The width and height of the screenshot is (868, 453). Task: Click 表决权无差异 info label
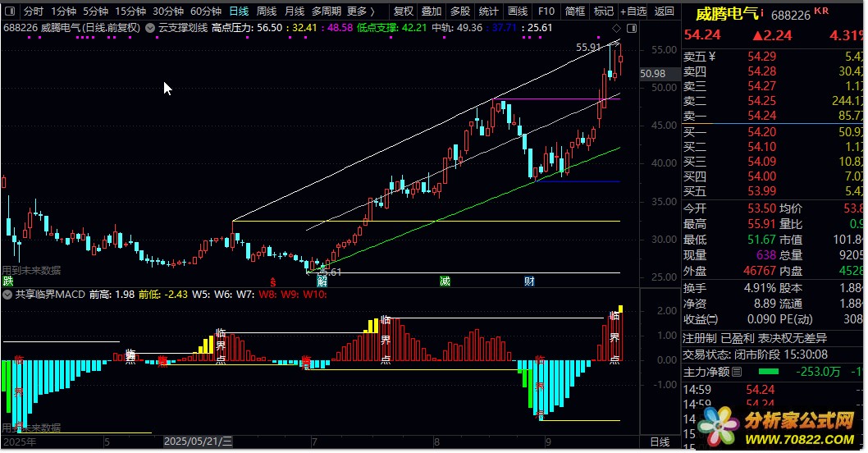[x=793, y=338]
